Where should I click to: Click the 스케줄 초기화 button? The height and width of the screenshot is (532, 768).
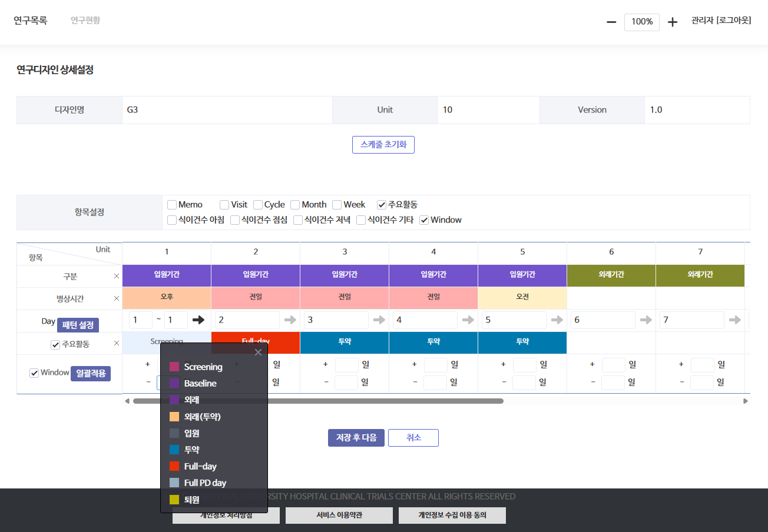pyautogui.click(x=383, y=145)
